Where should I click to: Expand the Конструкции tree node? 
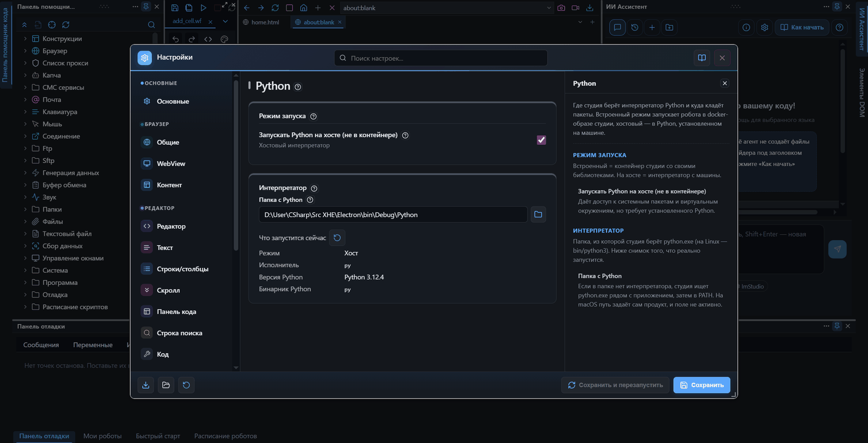25,38
